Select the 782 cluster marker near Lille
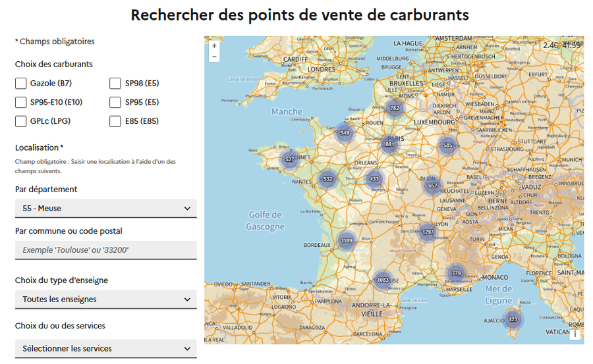The width and height of the screenshot is (593, 364). 395,108
